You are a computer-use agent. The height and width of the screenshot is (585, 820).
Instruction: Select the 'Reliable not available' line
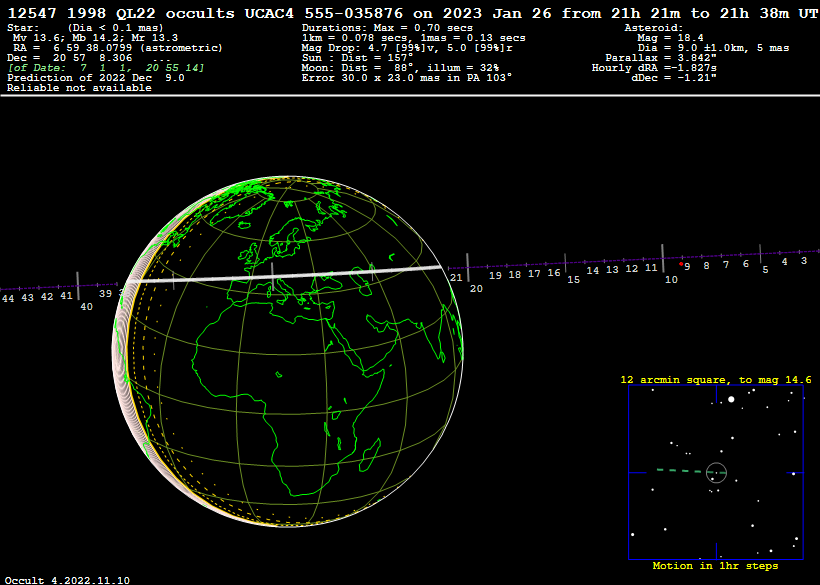click(x=79, y=88)
